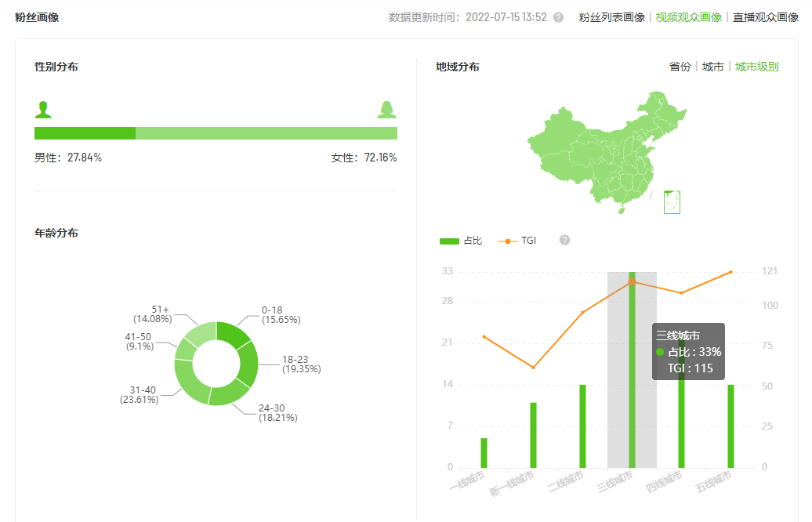Click the 18-23 donut segment
812x522 pixels.
[248, 364]
